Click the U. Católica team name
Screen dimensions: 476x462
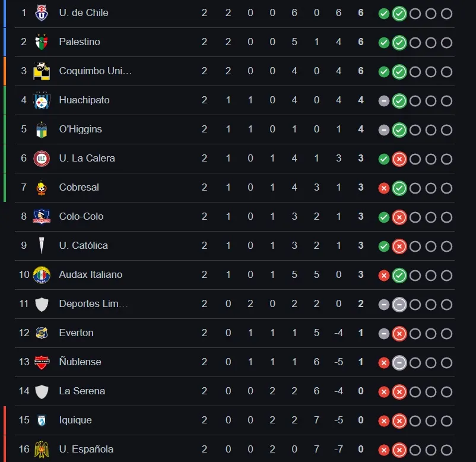(84, 245)
